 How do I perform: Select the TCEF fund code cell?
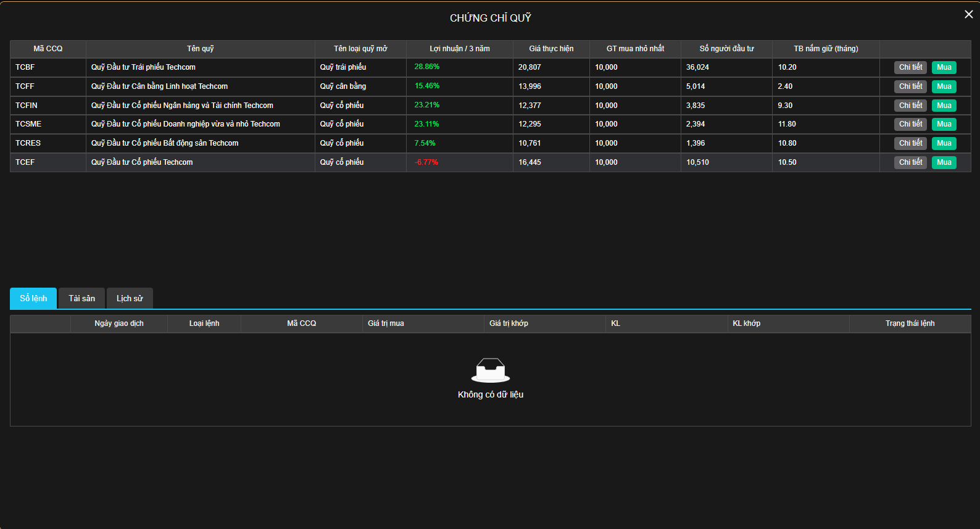(x=48, y=162)
